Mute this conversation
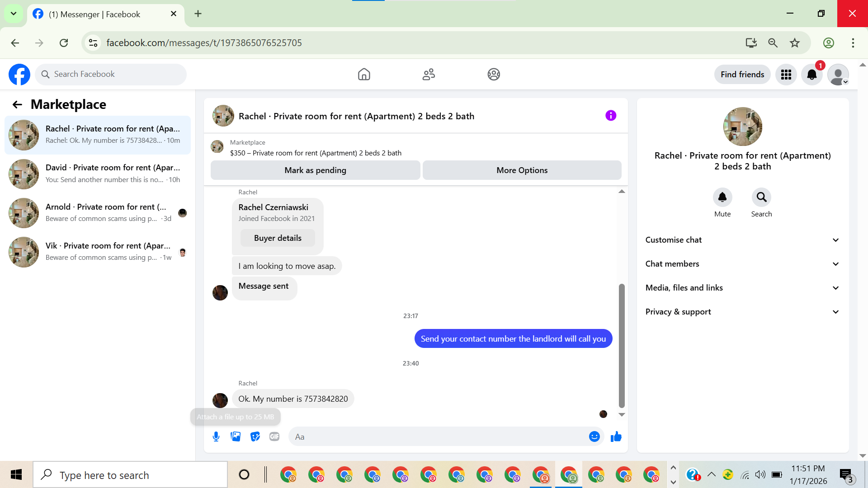The height and width of the screenshot is (488, 868). point(722,197)
